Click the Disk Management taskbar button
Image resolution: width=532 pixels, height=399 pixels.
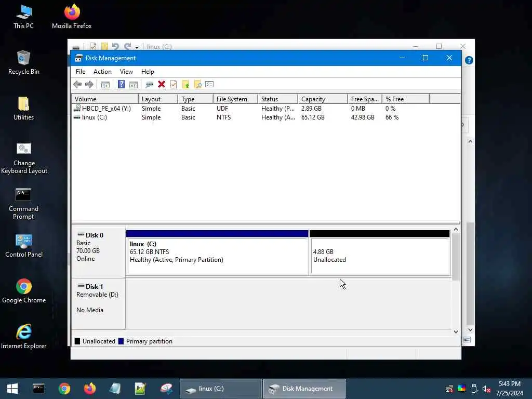pyautogui.click(x=304, y=389)
